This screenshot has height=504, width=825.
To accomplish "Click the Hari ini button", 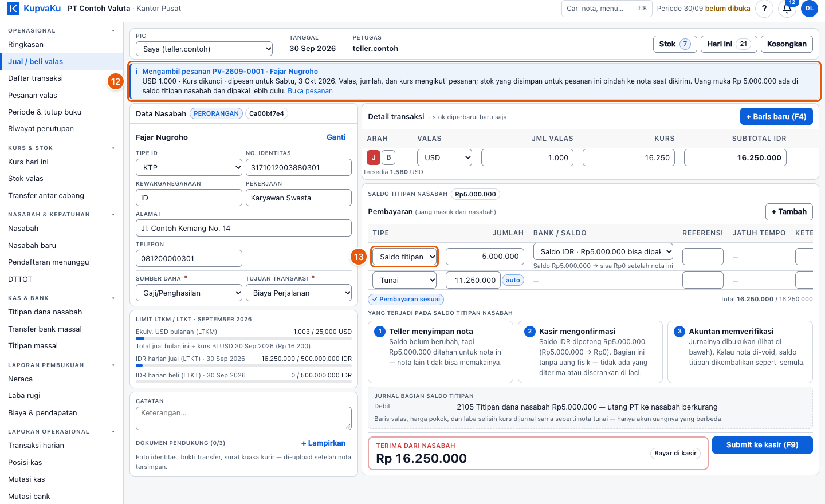I will (729, 44).
